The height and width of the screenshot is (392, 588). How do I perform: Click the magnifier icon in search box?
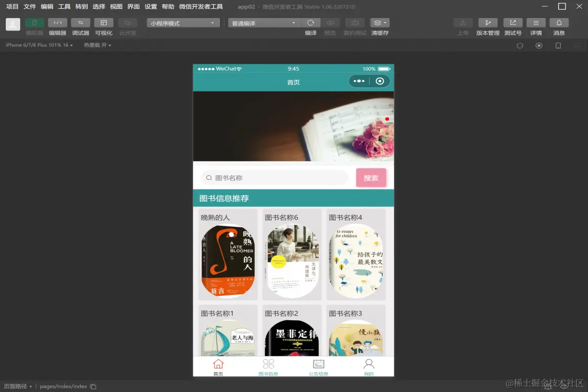[x=209, y=178]
